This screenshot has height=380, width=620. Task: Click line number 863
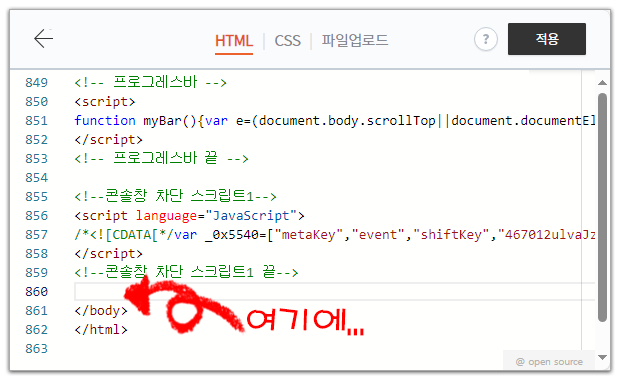36,348
